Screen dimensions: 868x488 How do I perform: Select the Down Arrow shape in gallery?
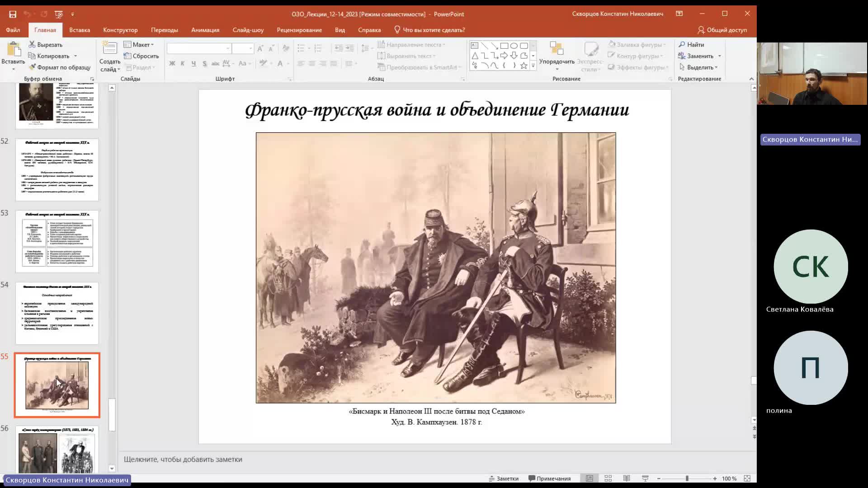pos(514,56)
